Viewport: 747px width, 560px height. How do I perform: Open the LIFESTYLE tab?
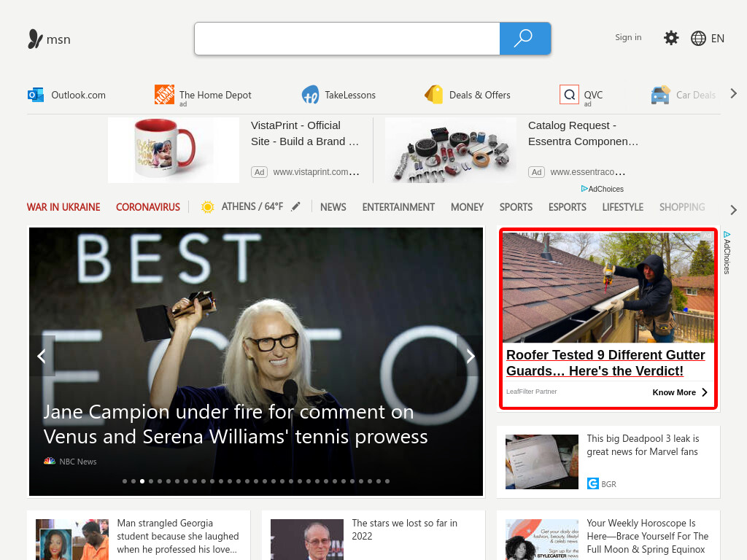click(x=623, y=207)
